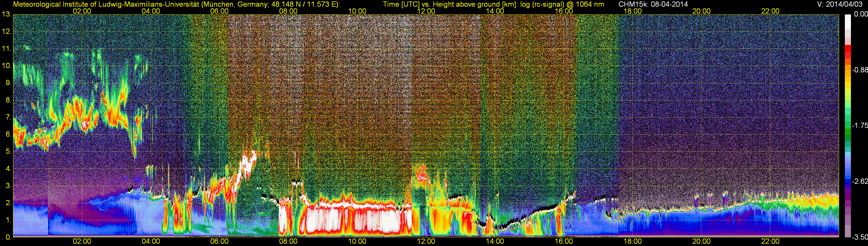Click the 02:00 label on bottom time axis
868x246 pixels.
[x=82, y=241]
